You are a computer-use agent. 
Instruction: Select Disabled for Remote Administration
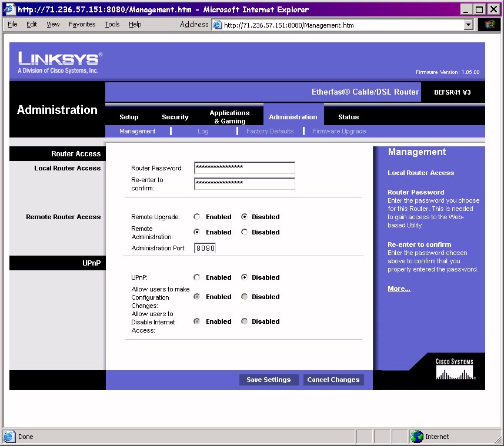pos(244,232)
